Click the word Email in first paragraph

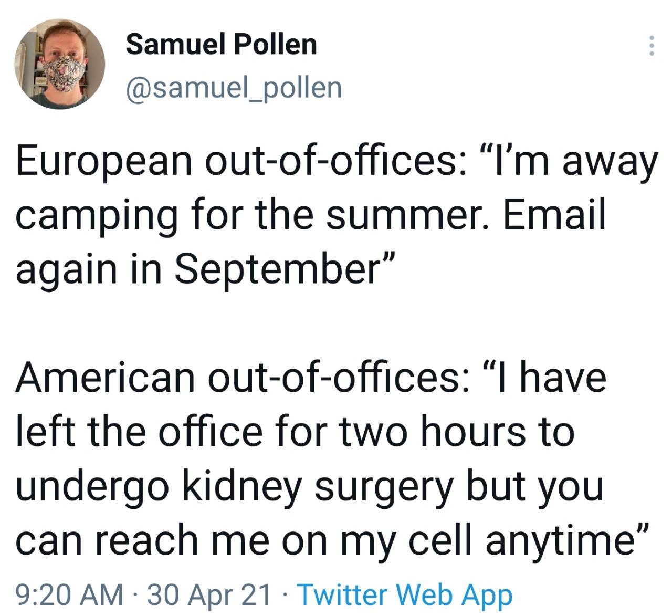[554, 214]
